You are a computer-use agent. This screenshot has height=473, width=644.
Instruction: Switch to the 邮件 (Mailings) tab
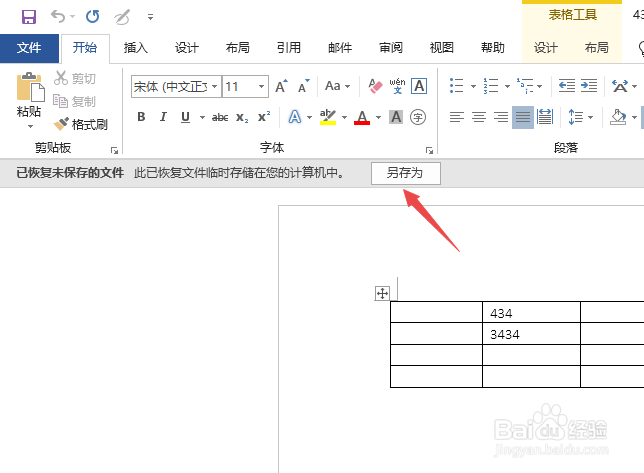340,48
